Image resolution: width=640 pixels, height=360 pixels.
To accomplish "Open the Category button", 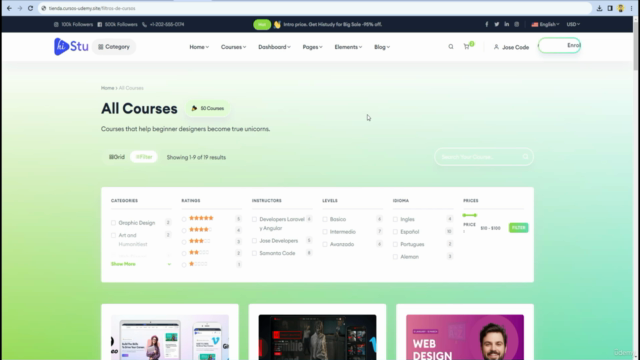I will (114, 47).
